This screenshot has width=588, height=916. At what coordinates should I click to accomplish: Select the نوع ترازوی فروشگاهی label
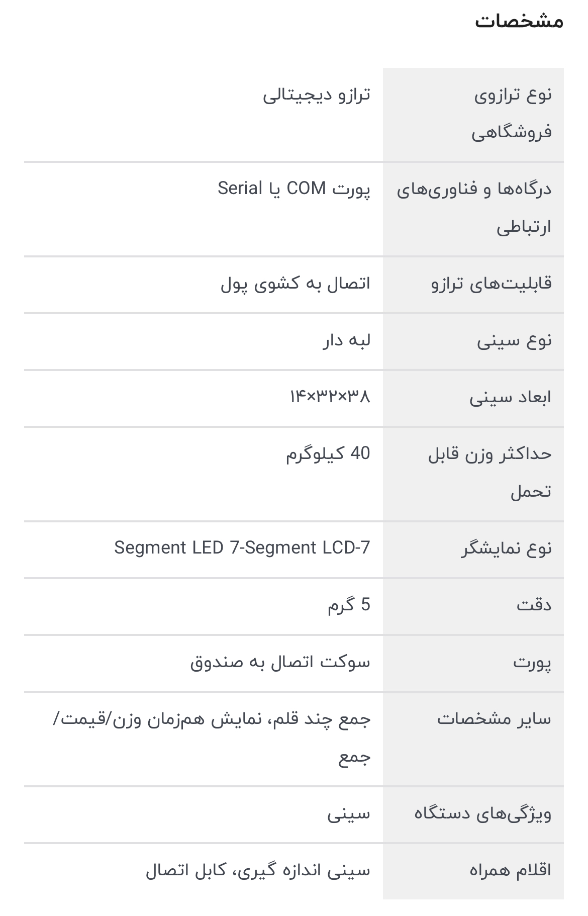point(512,114)
